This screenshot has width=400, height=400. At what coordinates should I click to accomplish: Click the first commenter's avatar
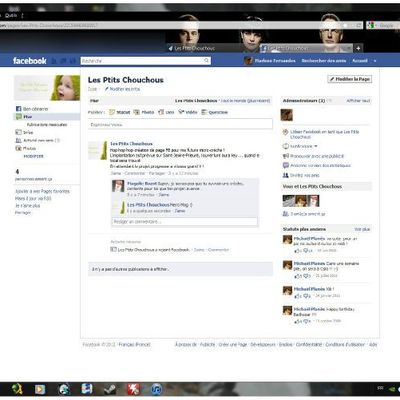[x=118, y=186]
